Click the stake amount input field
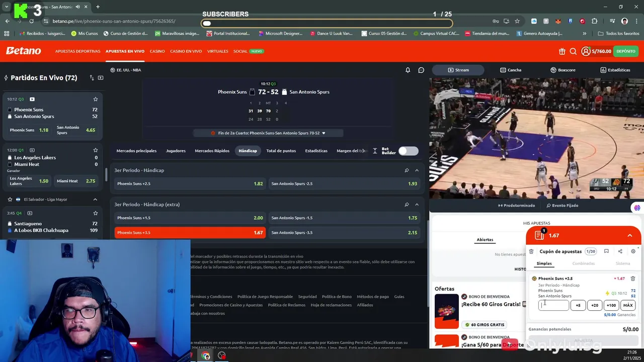644x362 pixels. [553, 305]
